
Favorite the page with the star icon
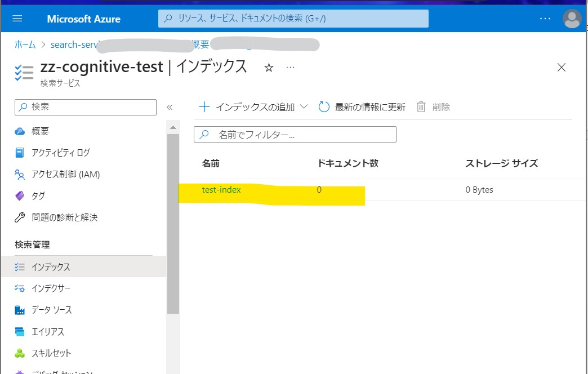[269, 68]
